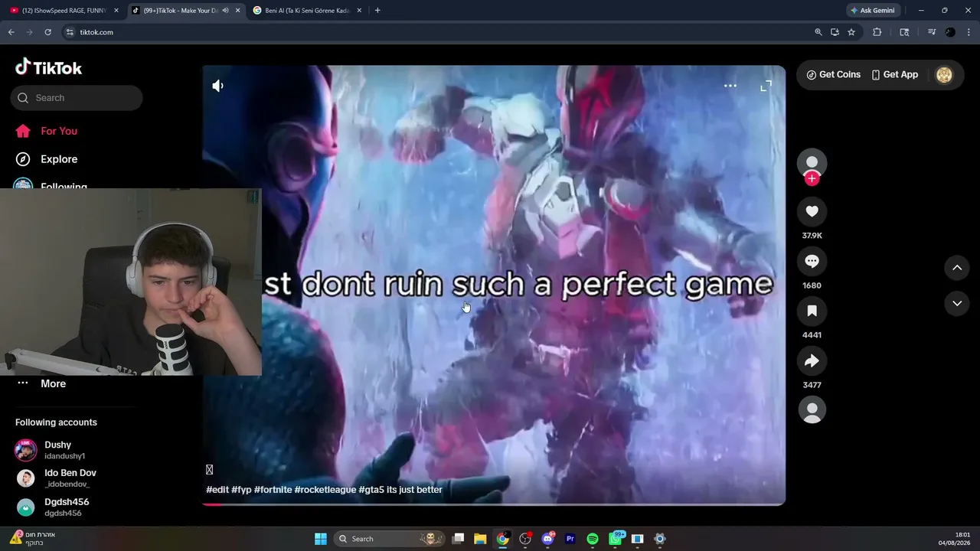This screenshot has width=980, height=551.
Task: Switch to the IShowSpeed RAGE YouTube tab
Action: tap(64, 11)
